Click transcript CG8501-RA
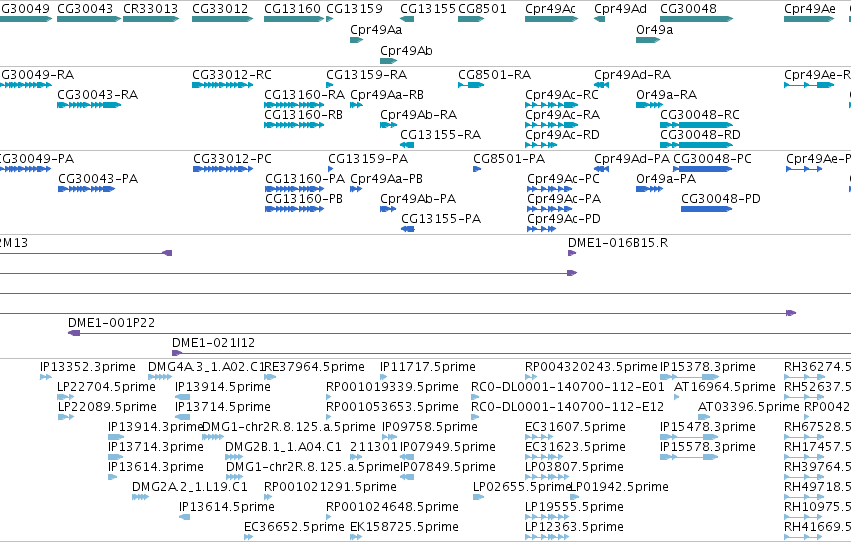 point(471,85)
